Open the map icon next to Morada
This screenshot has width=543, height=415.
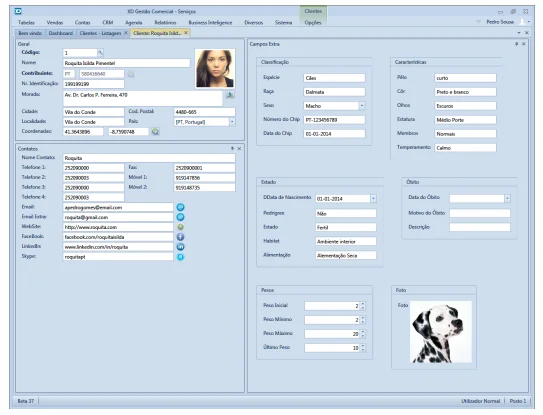pyautogui.click(x=230, y=95)
